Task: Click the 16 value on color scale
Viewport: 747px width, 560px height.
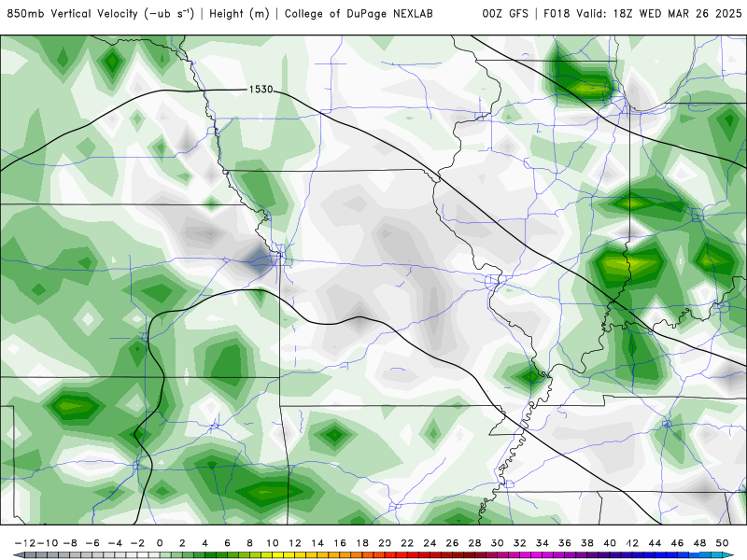Action: [340, 543]
